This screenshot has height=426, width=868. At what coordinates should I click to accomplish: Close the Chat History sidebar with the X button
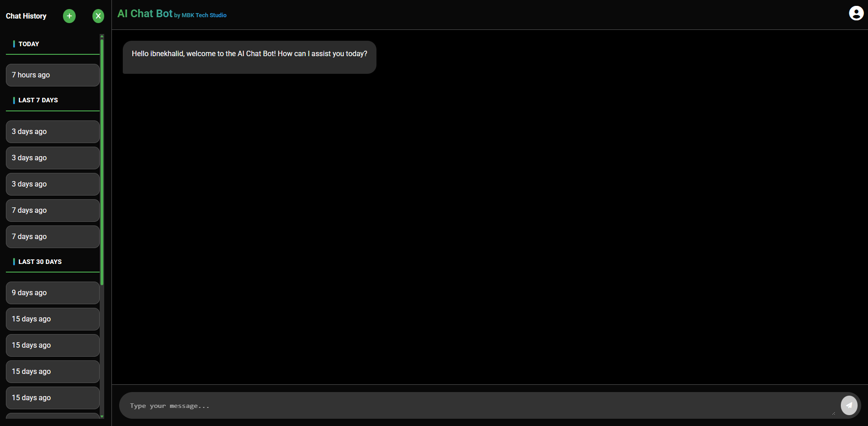tap(98, 16)
